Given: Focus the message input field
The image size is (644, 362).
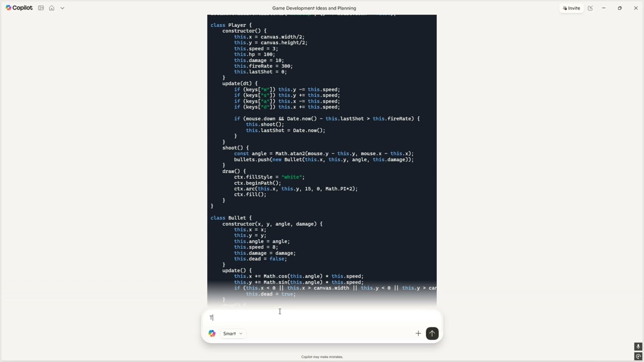Looking at the screenshot, I should pos(322,318).
